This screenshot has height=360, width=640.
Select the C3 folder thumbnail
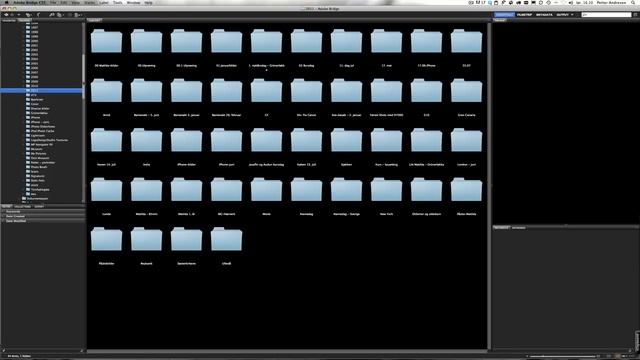pos(266,91)
